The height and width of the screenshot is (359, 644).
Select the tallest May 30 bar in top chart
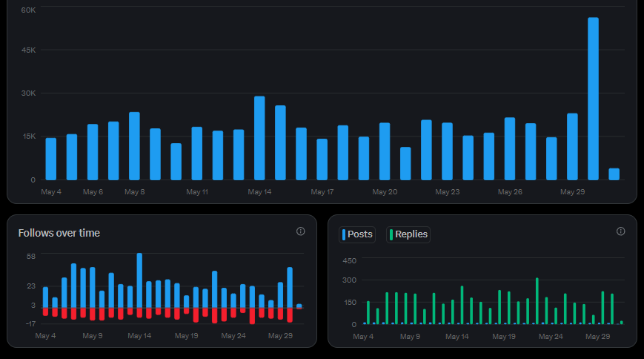pos(593,99)
